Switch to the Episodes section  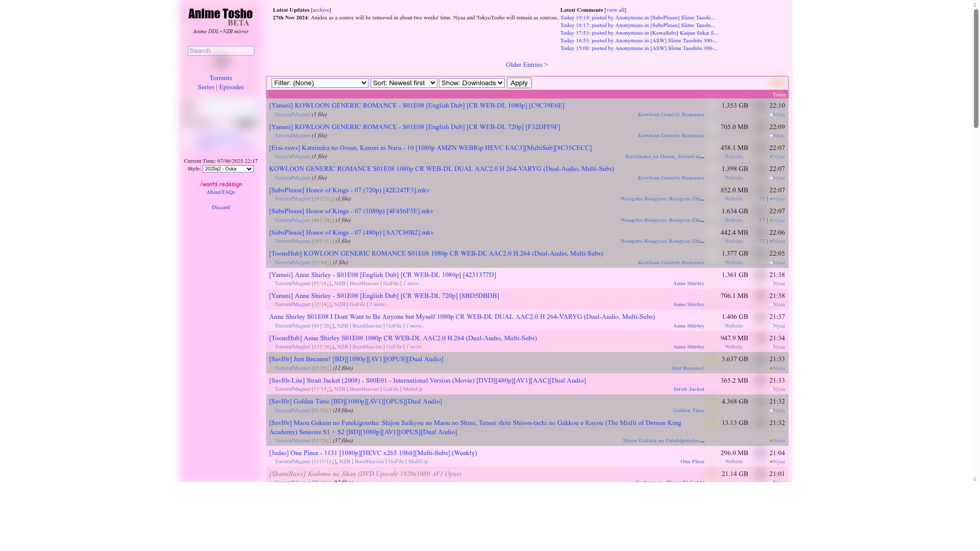[x=231, y=87]
